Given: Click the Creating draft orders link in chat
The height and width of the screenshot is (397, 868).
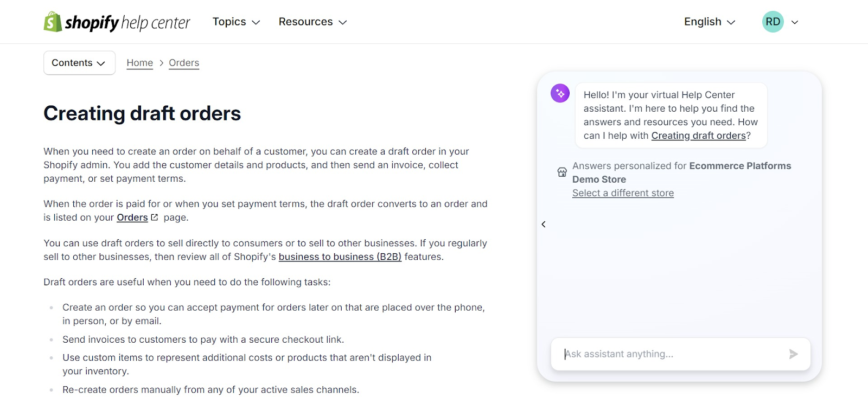Looking at the screenshot, I should click(698, 135).
